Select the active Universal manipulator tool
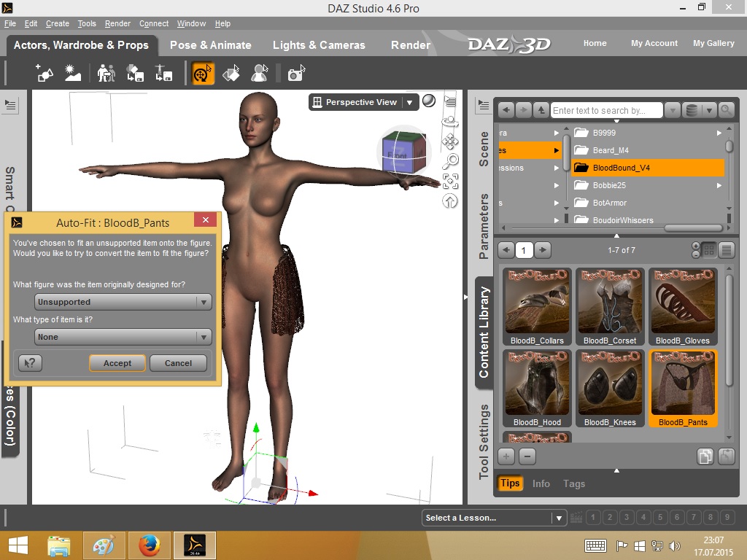The image size is (747, 560). coord(203,74)
